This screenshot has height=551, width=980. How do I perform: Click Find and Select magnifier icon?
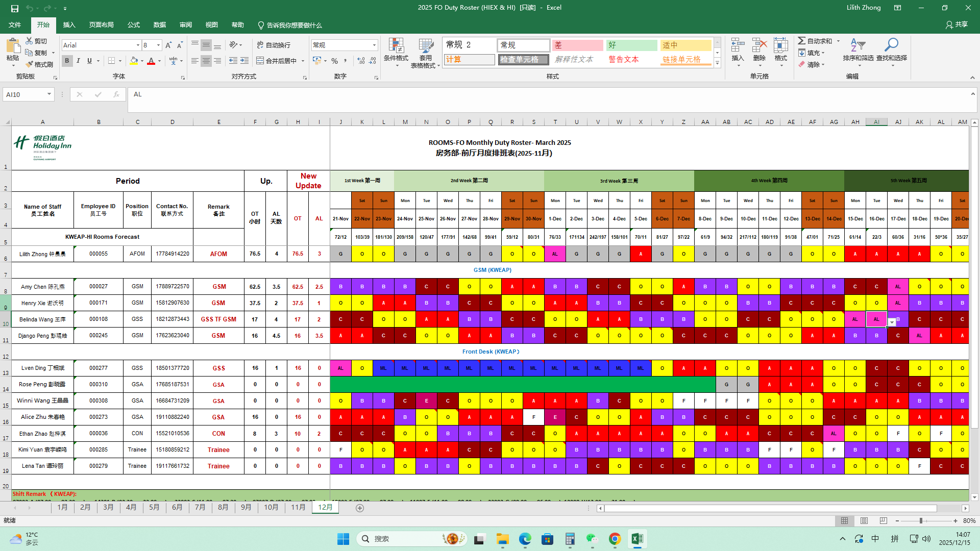click(891, 46)
